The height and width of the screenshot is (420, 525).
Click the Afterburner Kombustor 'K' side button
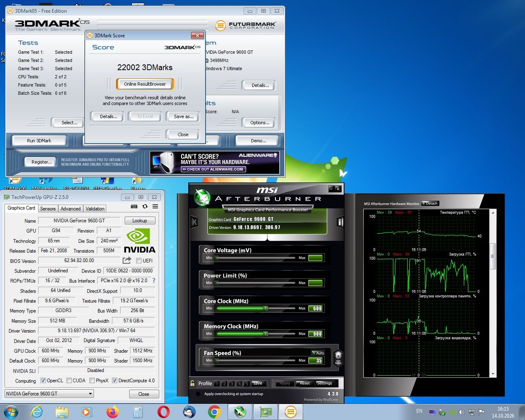click(x=194, y=222)
